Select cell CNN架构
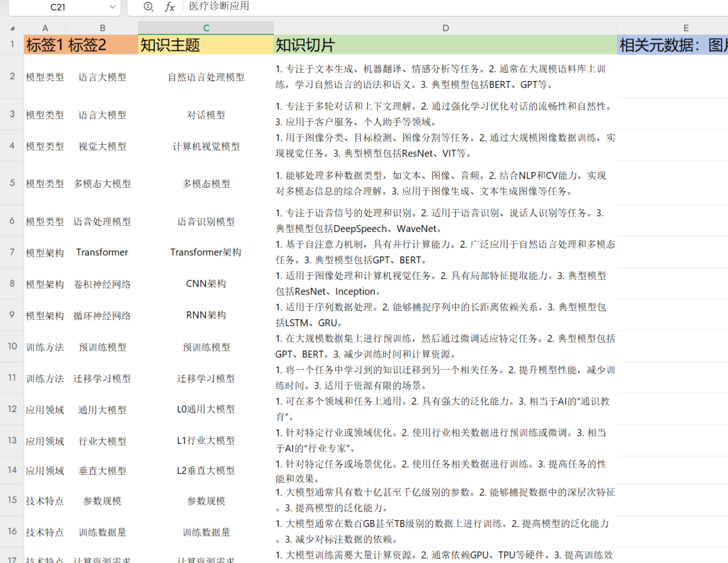Image resolution: width=728 pixels, height=563 pixels. click(x=206, y=284)
